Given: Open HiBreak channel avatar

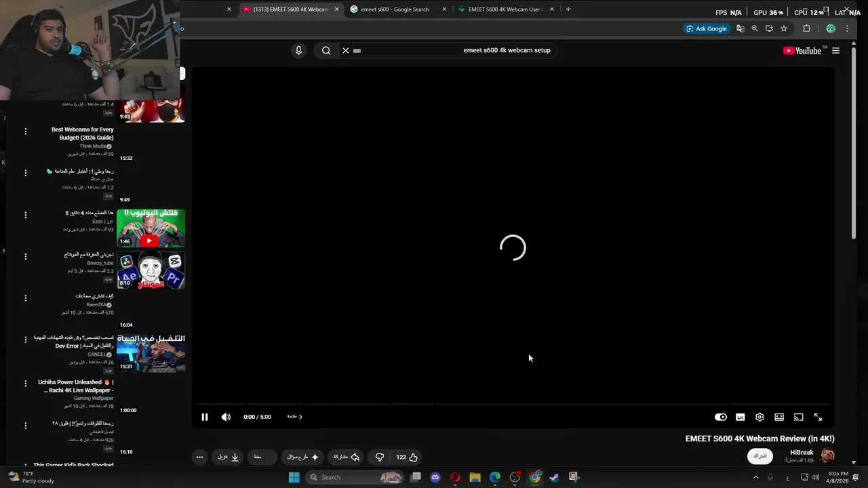Looking at the screenshot, I should pos(827,455).
